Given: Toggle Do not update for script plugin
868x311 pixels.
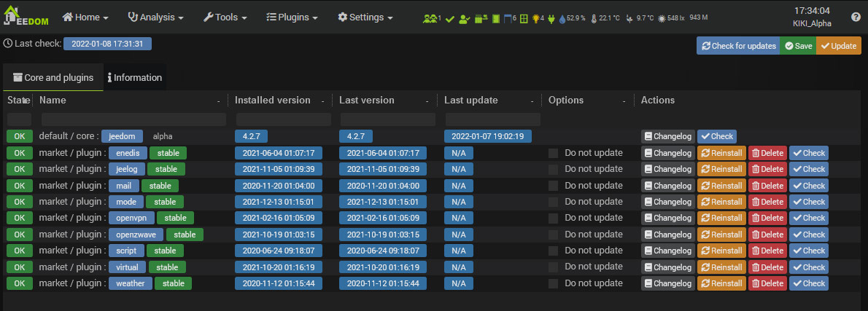Looking at the screenshot, I should coord(553,251).
